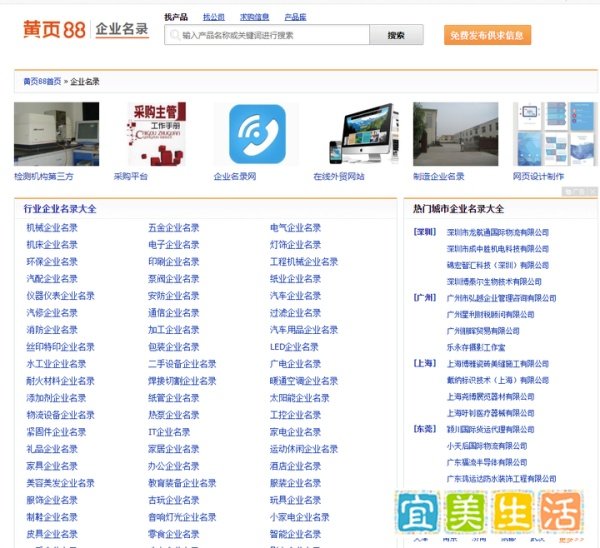Click the blue phone icon image
Image resolution: width=600 pixels, height=548 pixels.
pyautogui.click(x=257, y=134)
